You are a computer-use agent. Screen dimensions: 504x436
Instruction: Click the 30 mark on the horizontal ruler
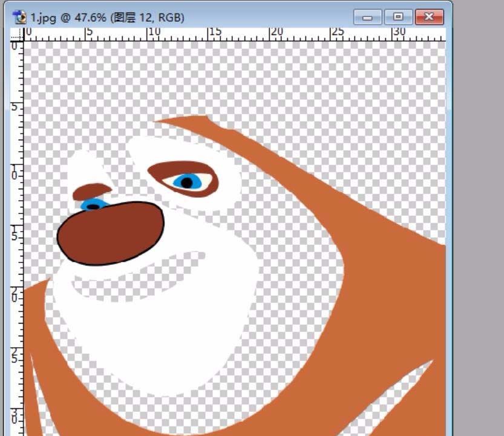(x=399, y=31)
